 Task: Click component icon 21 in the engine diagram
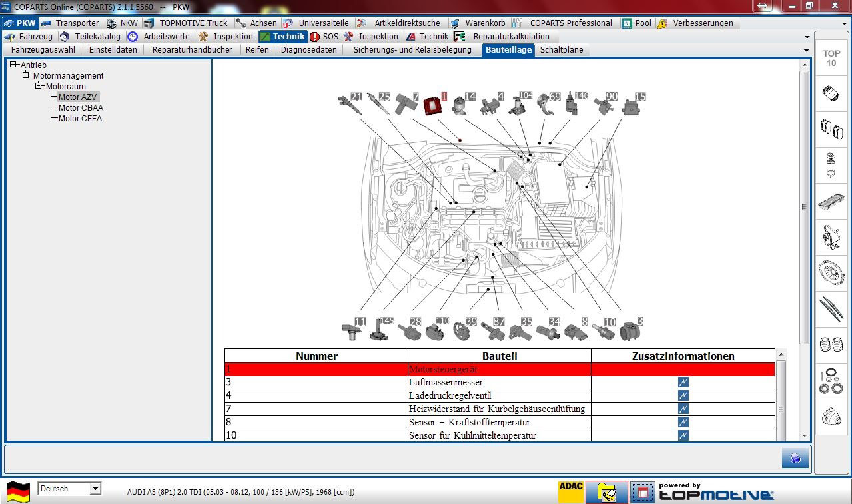(350, 103)
